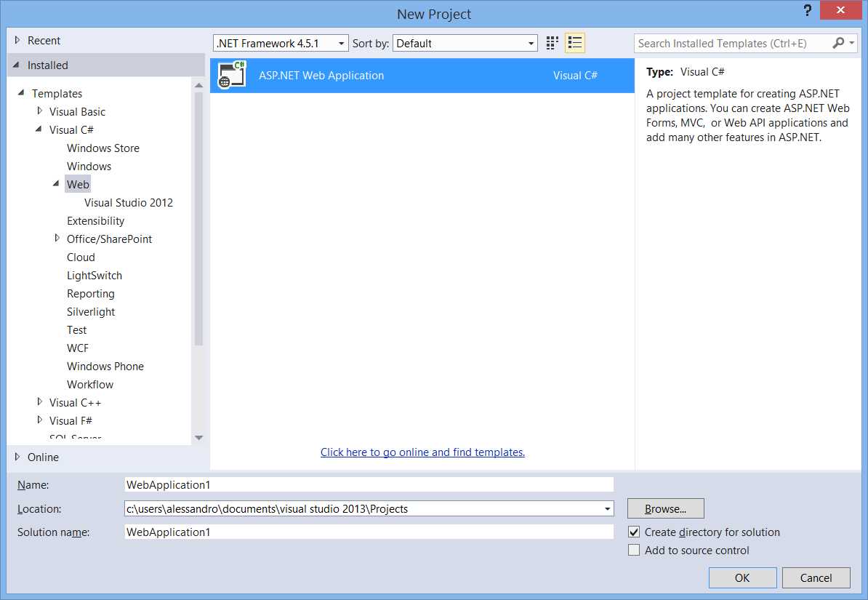Screen dimensions: 868x600
Task: Open the .NET Framework version arrow
Action: tap(342, 43)
